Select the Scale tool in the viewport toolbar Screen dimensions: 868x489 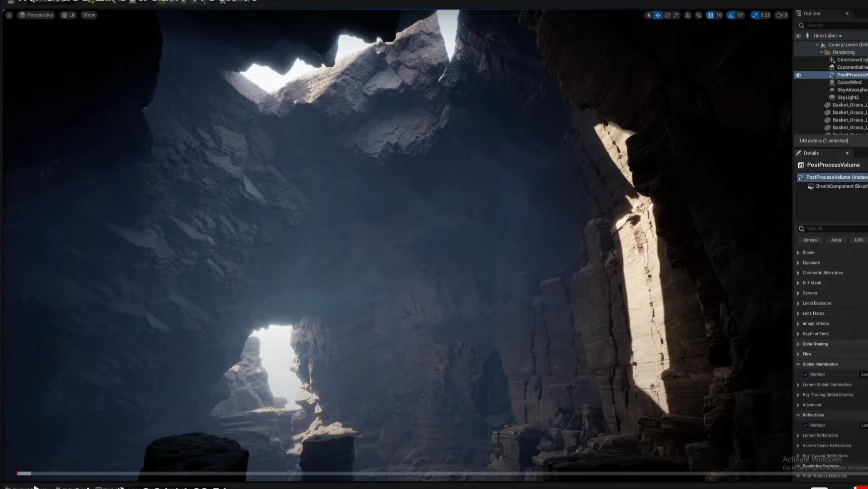coord(675,15)
